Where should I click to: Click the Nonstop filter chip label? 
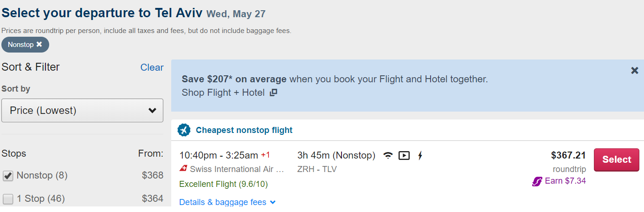pyautogui.click(x=20, y=45)
